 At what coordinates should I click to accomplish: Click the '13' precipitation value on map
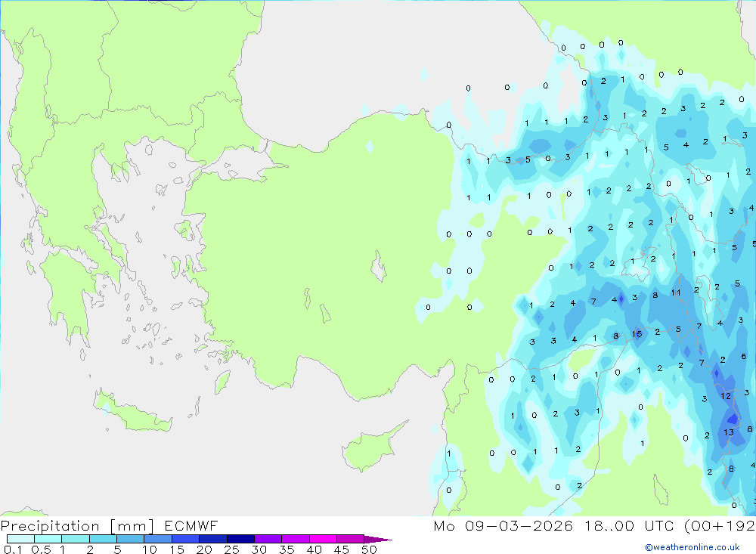coord(729,432)
